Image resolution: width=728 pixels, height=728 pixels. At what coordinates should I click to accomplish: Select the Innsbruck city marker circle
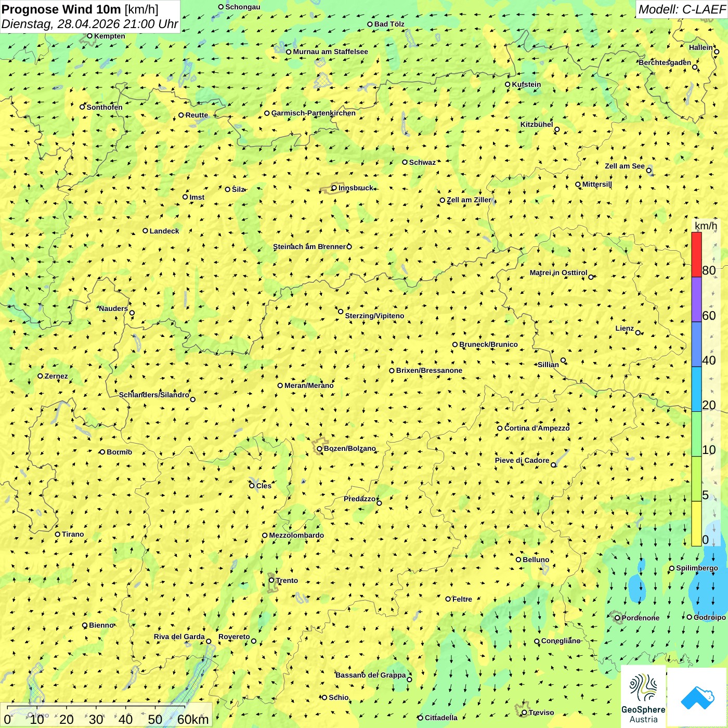point(334,188)
